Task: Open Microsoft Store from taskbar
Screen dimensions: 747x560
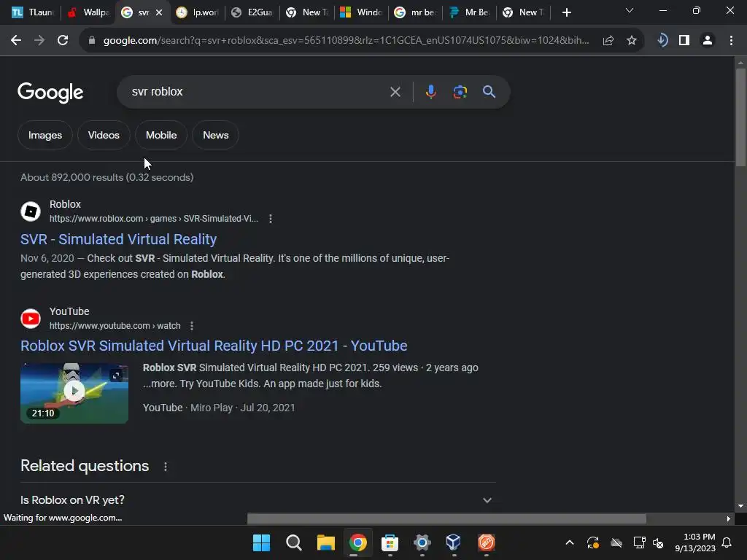Action: (390, 542)
